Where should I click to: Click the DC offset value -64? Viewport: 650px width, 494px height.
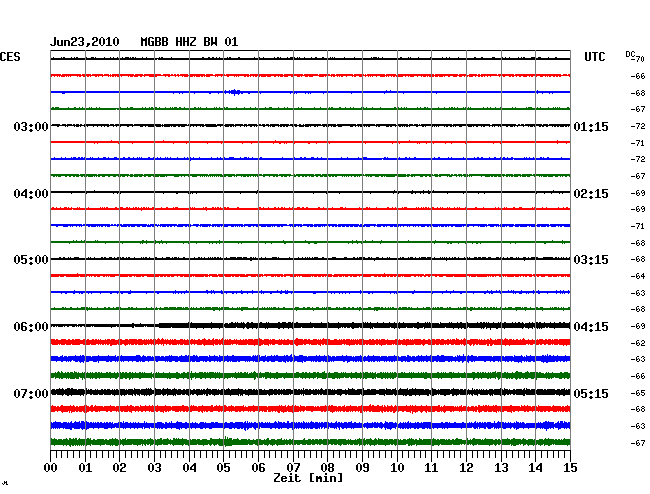pos(638,276)
